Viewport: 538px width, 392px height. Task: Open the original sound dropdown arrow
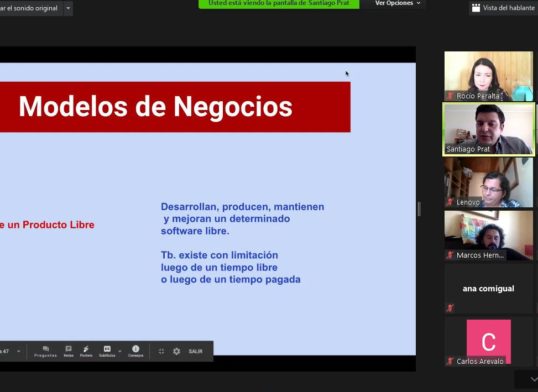click(68, 8)
